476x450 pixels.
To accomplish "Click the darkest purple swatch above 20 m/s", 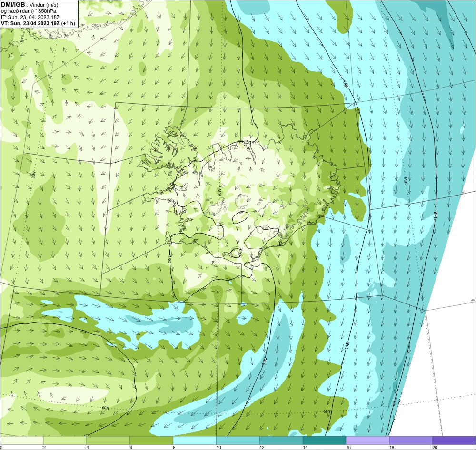I will tap(454, 440).
